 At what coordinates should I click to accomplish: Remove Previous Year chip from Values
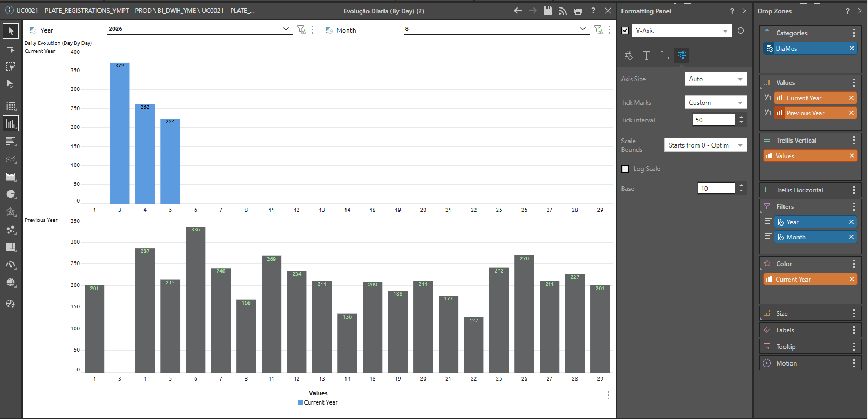click(851, 113)
